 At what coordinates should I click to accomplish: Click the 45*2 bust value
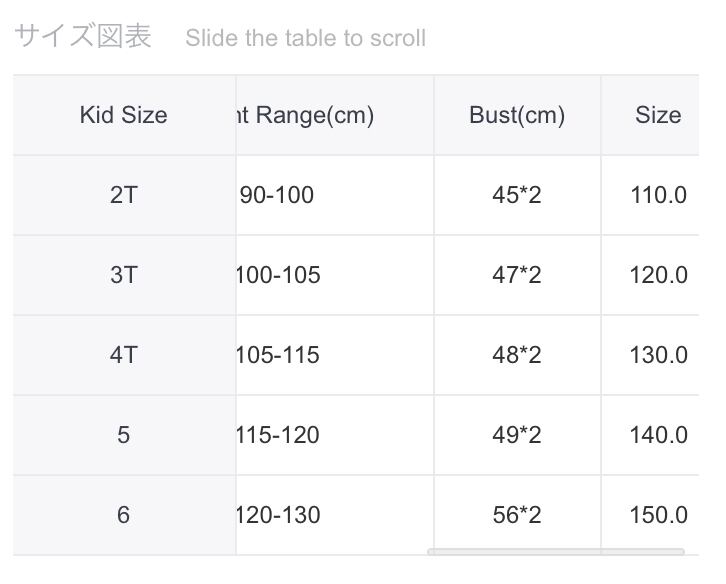[x=517, y=195]
